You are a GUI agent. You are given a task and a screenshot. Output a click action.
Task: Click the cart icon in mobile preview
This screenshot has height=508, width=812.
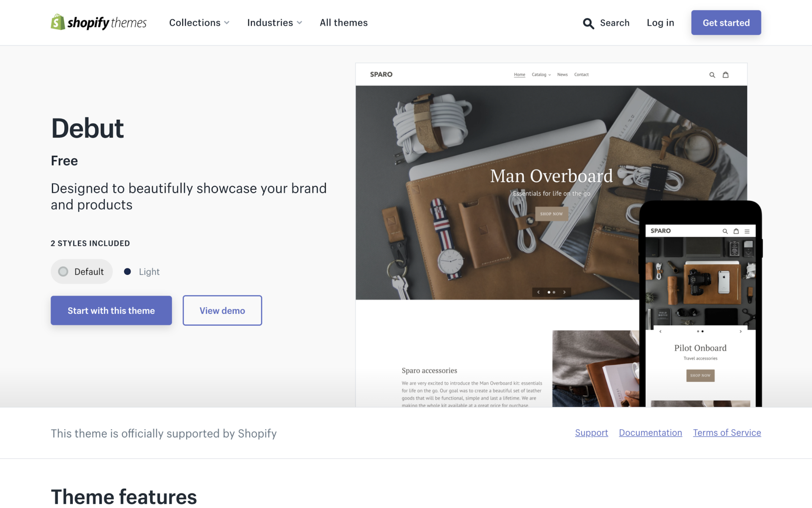736,231
